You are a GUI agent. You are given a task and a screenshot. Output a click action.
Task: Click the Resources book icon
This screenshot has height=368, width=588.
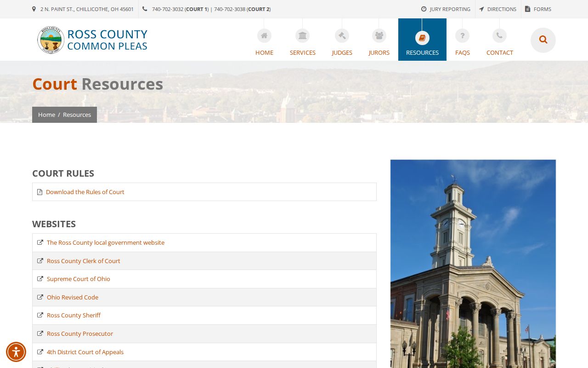point(422,38)
